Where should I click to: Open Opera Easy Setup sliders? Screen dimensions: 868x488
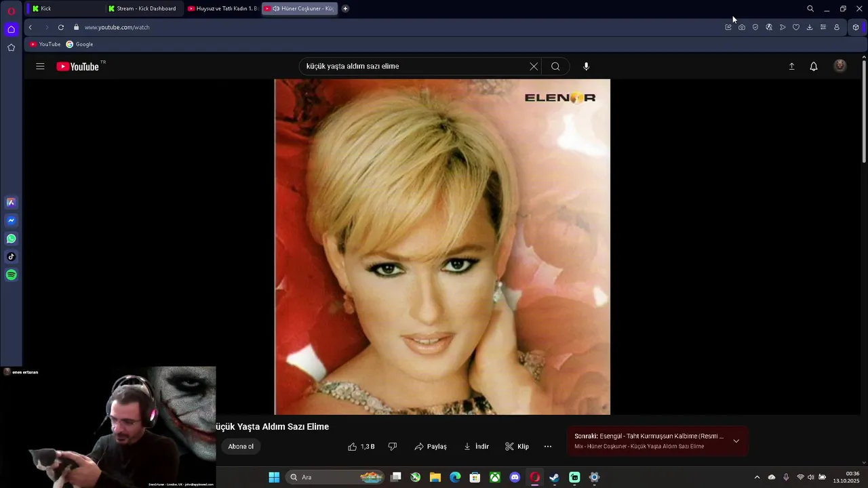[x=823, y=27]
